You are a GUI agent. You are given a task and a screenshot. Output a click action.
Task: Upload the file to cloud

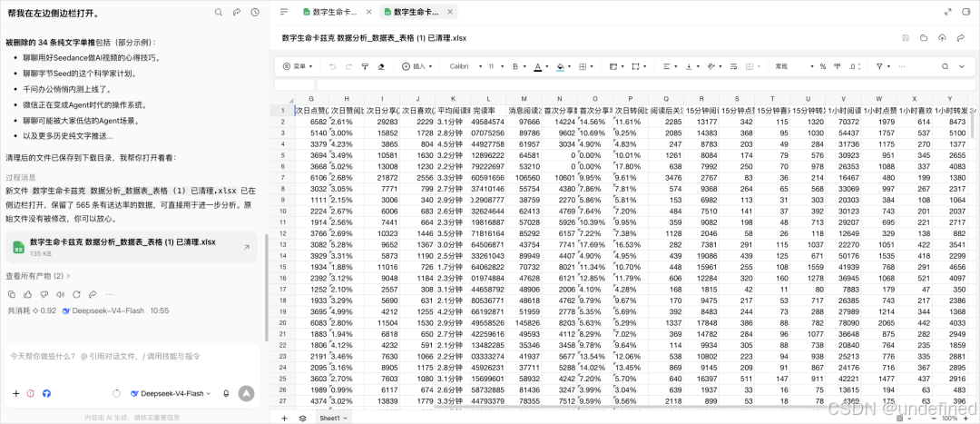(942, 38)
